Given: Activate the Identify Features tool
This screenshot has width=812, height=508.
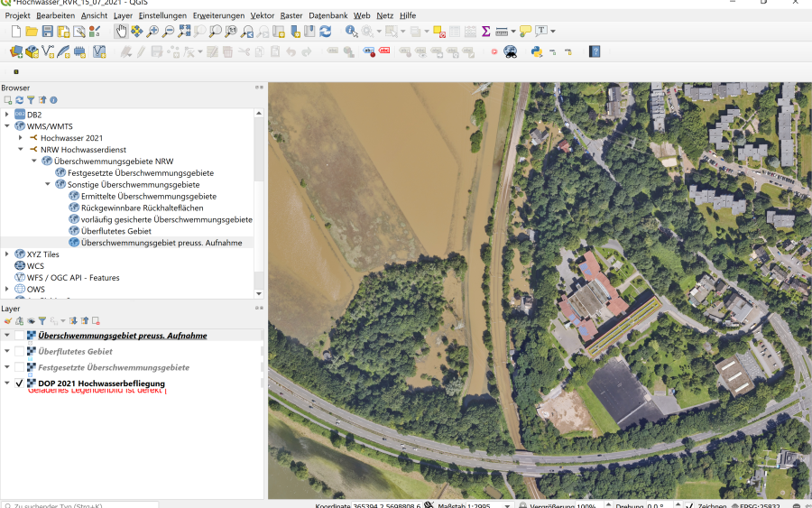Looking at the screenshot, I should tap(351, 32).
